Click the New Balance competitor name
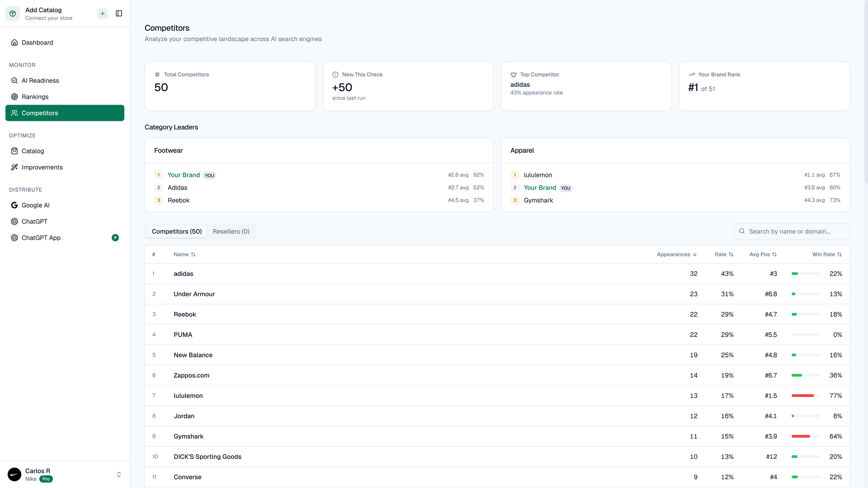The height and width of the screenshot is (488, 868). pyautogui.click(x=193, y=355)
